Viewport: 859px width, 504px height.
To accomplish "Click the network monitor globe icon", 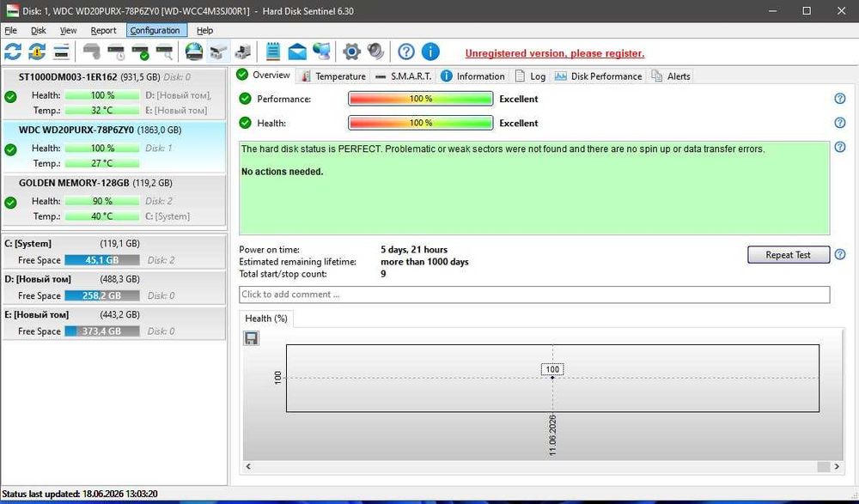I will coord(321,52).
